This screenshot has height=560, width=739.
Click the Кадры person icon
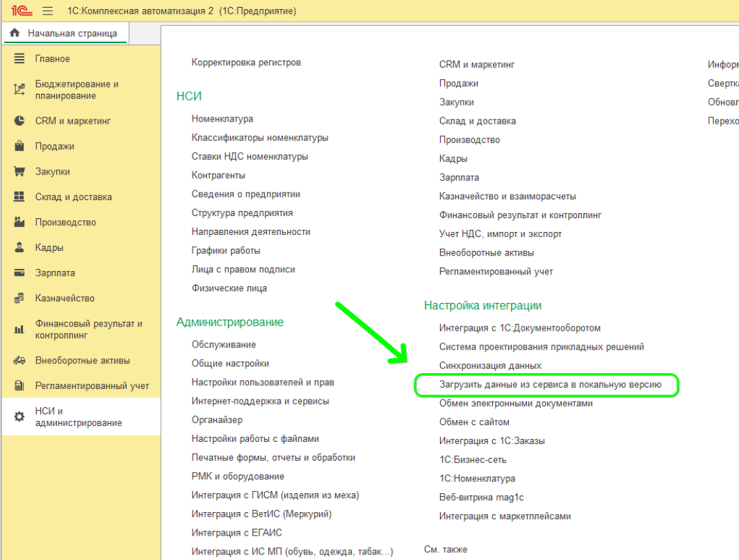[19, 247]
